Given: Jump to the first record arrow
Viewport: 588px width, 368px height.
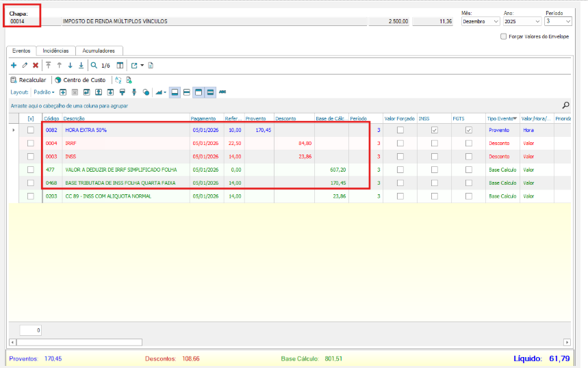Looking at the screenshot, I should tap(49, 65).
